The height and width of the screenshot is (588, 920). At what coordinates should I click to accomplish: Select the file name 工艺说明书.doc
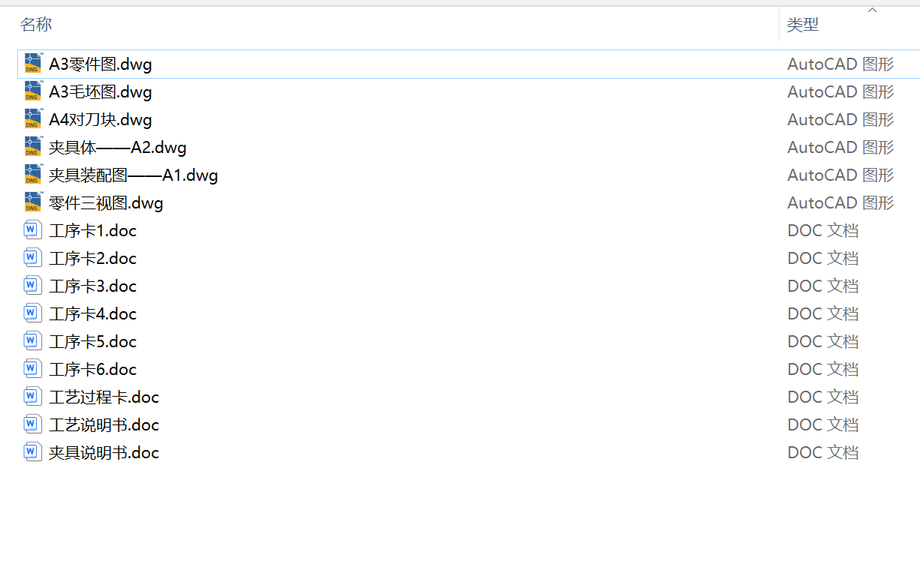[x=104, y=425]
